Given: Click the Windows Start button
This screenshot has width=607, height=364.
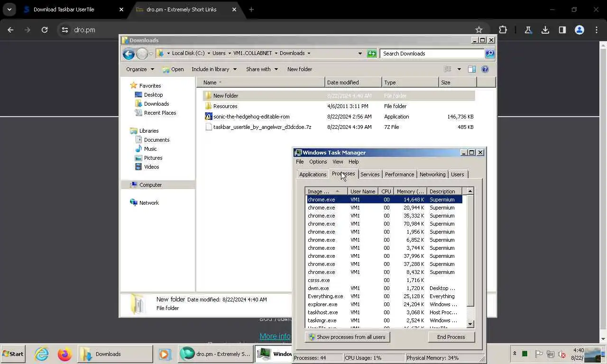Looking at the screenshot, I should click(13, 354).
